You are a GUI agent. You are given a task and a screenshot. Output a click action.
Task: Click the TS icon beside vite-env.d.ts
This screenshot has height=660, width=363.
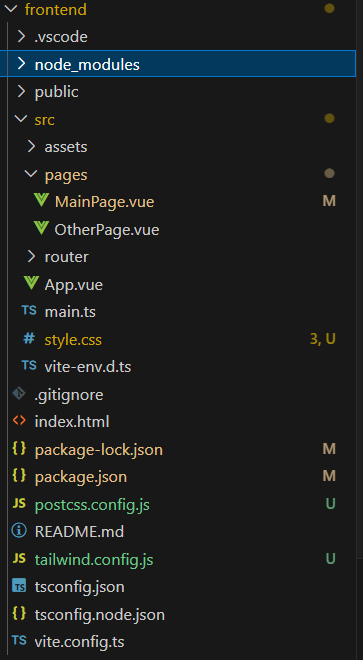(x=29, y=366)
